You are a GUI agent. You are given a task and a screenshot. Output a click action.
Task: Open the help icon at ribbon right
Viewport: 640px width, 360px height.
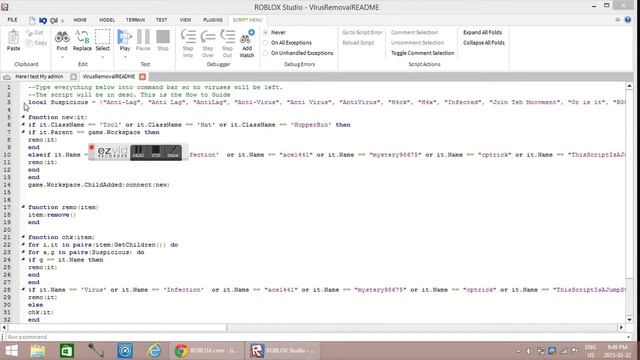pos(628,20)
